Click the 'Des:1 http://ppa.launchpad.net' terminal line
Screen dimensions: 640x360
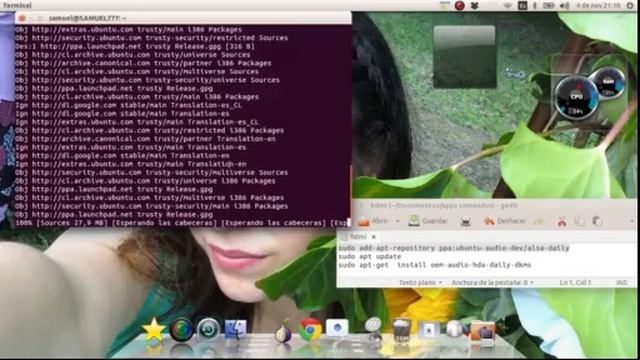[135, 47]
